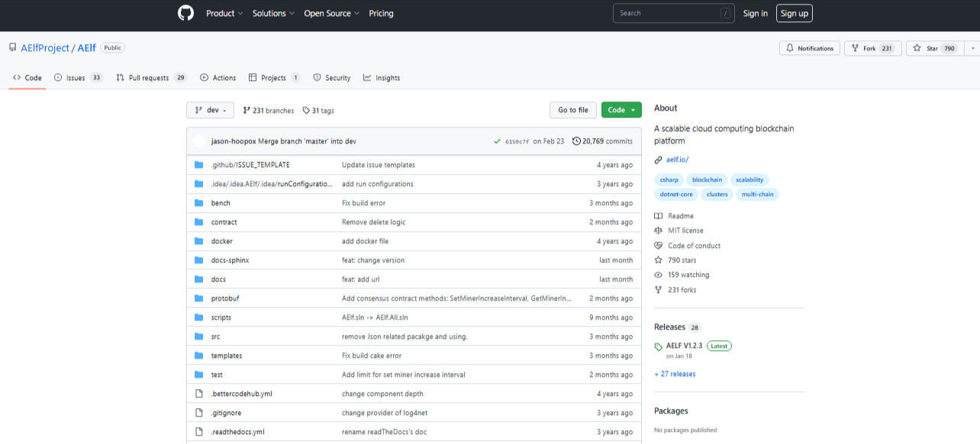This screenshot has height=444, width=980.
Task: Open 'Fix build cake error' commit message
Action: [x=371, y=356]
